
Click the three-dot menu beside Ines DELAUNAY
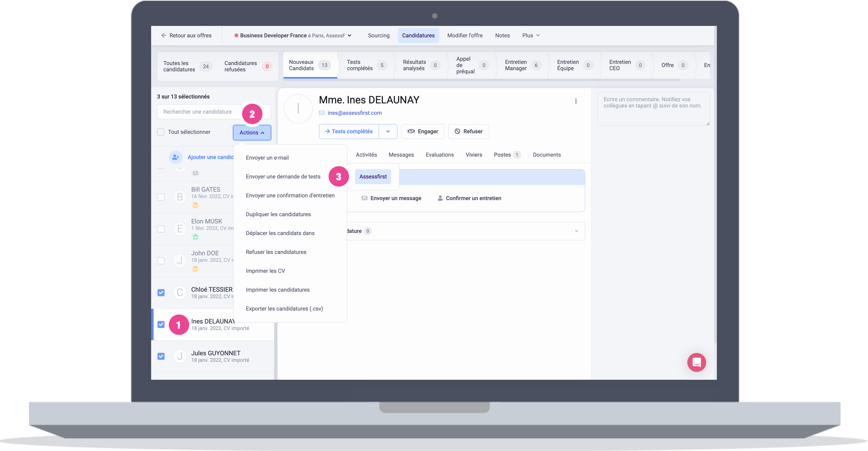point(575,101)
